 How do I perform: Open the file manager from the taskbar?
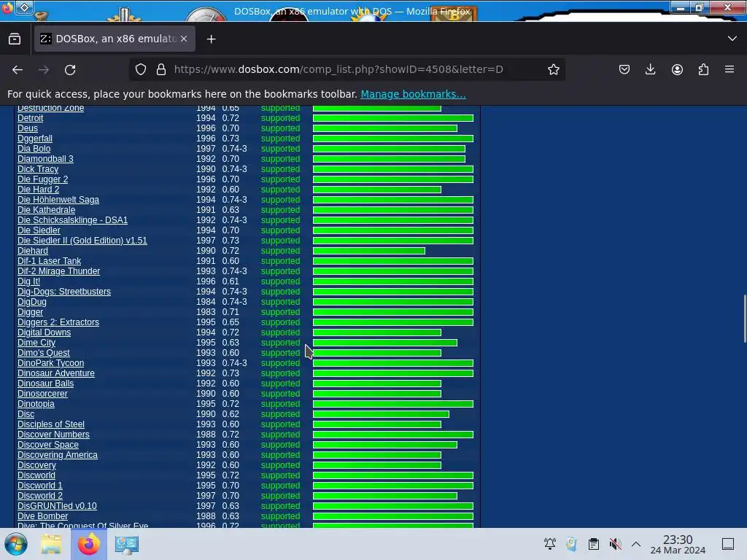tap(51, 544)
